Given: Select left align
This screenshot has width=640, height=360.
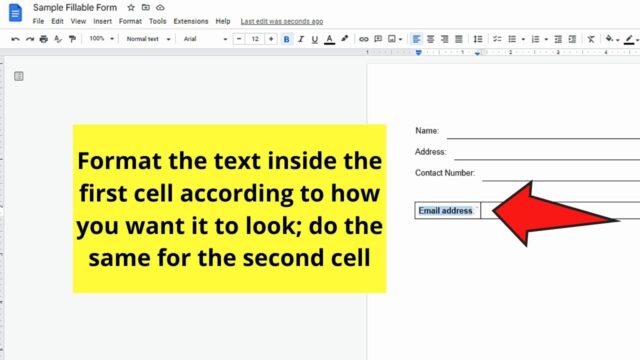Looking at the screenshot, I should click(416, 39).
